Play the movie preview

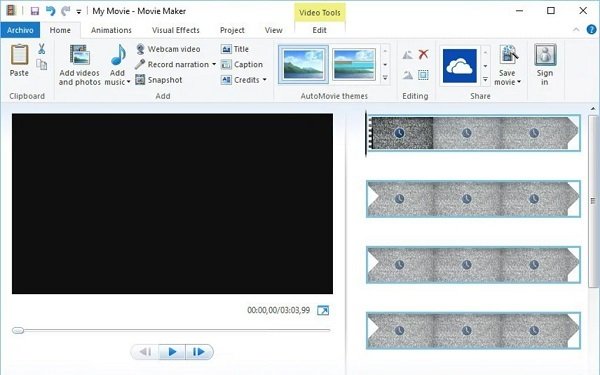click(172, 352)
